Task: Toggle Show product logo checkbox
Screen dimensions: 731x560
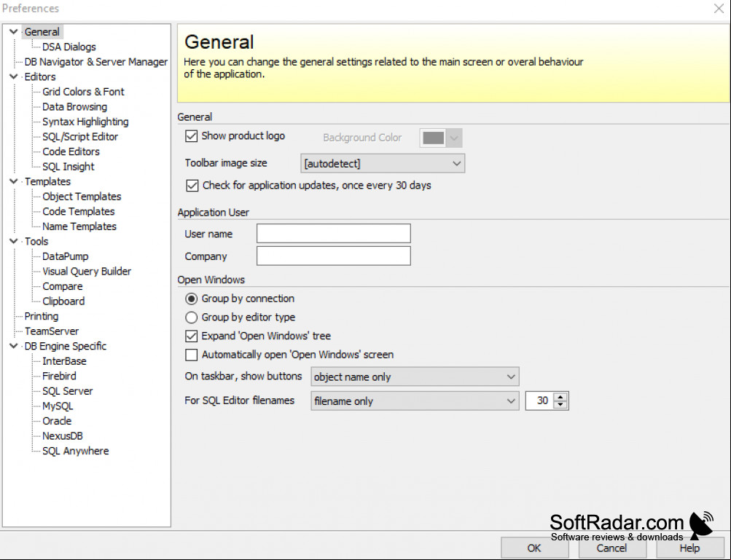Action: (191, 136)
